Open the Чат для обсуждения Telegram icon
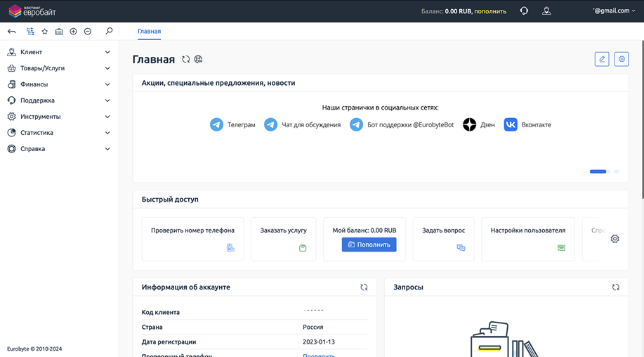The height and width of the screenshot is (357, 644). [270, 124]
